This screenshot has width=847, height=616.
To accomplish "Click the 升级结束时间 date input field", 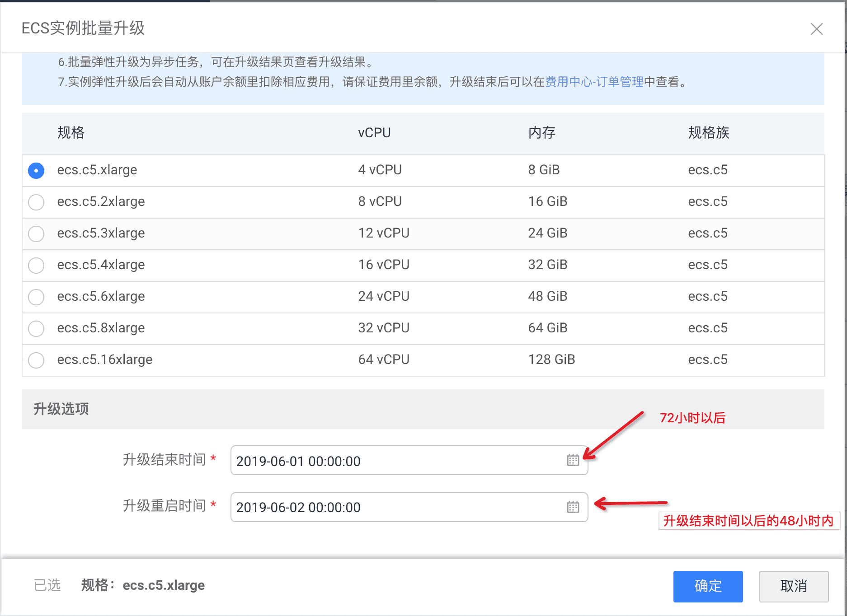I will click(x=398, y=461).
